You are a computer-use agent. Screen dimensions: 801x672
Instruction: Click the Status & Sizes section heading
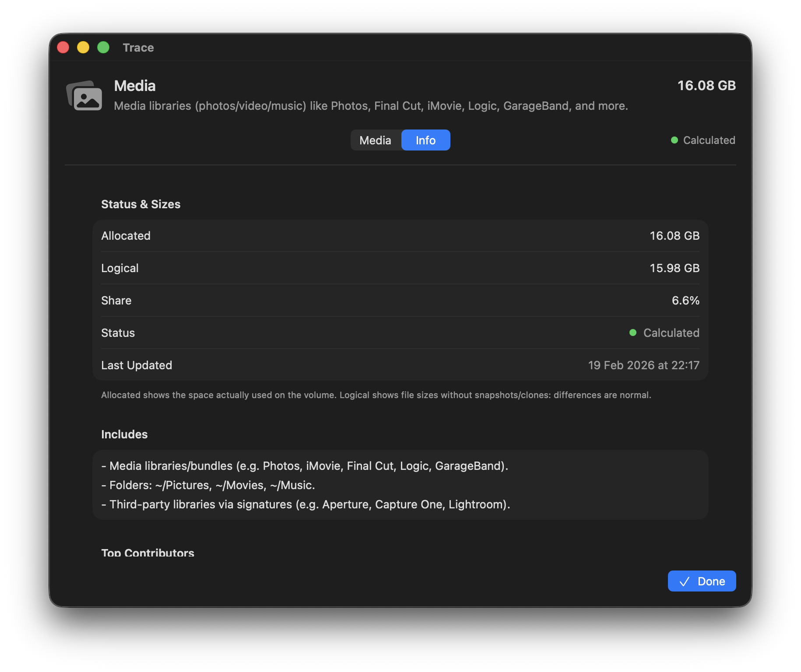click(x=141, y=204)
